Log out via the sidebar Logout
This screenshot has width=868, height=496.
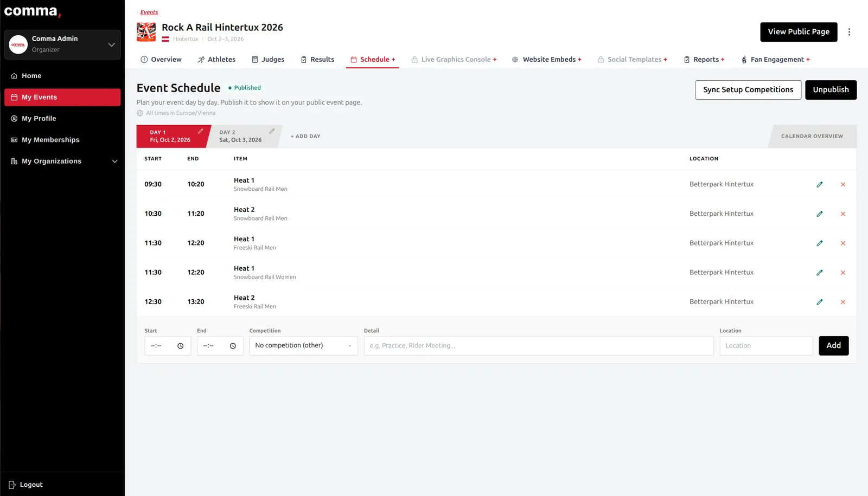(25, 485)
